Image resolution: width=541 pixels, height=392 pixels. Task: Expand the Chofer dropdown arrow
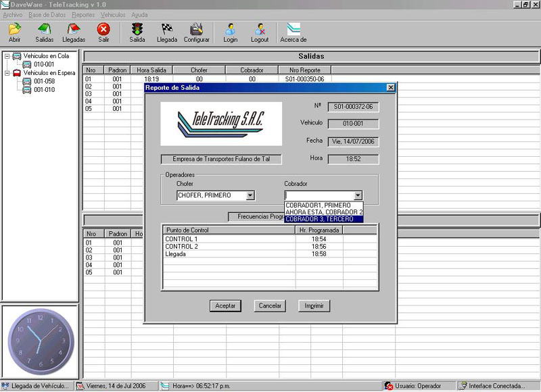250,195
